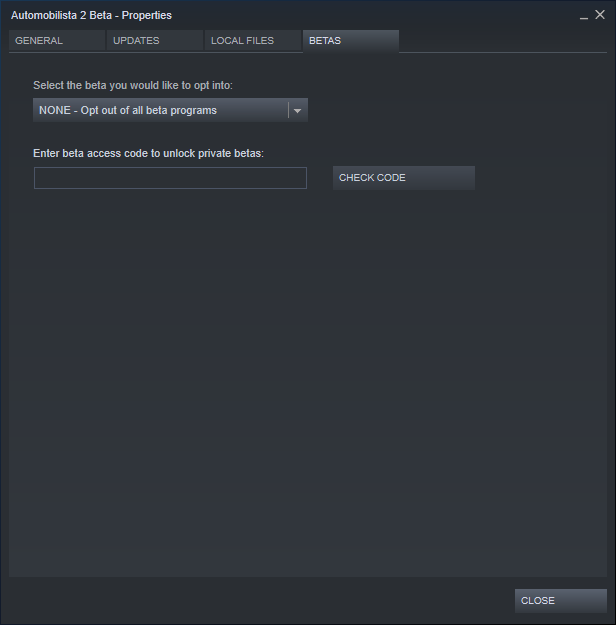Screen dimensions: 616x625
Task: Switch to the GENERAL tab
Action: tap(57, 41)
